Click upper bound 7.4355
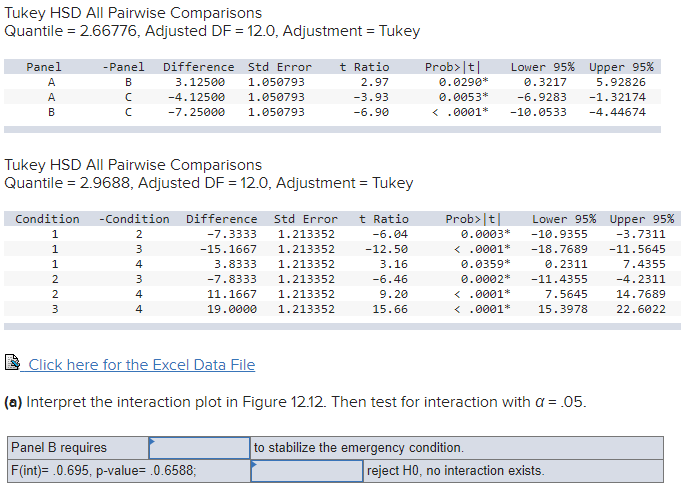The image size is (694, 496). coord(644,264)
